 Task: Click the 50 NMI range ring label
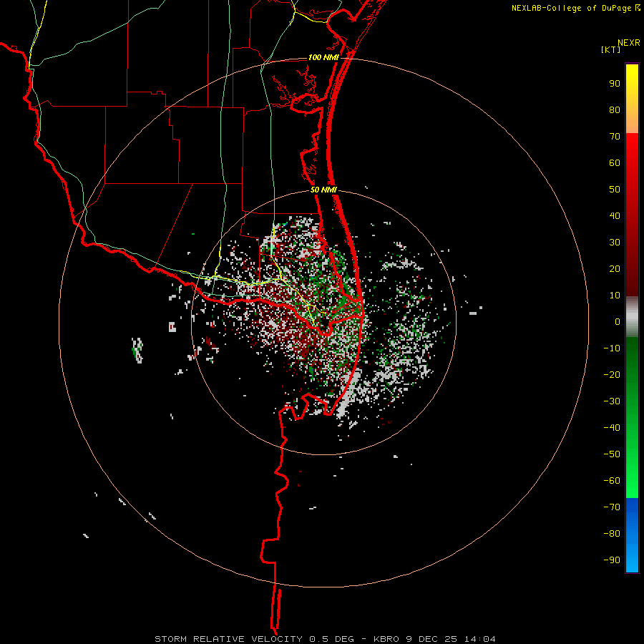[323, 190]
